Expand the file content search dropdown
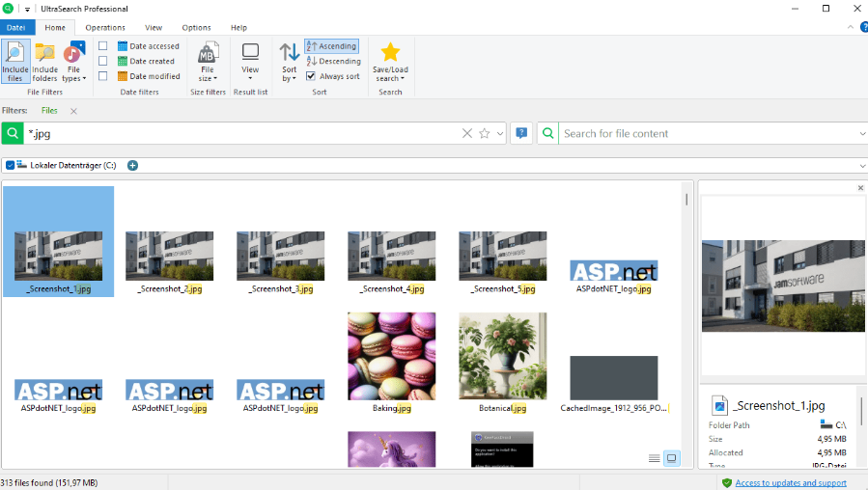 tap(862, 133)
